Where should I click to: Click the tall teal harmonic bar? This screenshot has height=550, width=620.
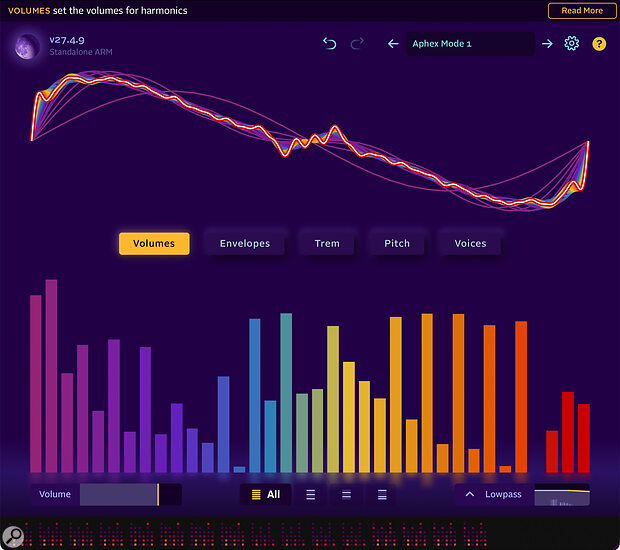click(x=286, y=393)
